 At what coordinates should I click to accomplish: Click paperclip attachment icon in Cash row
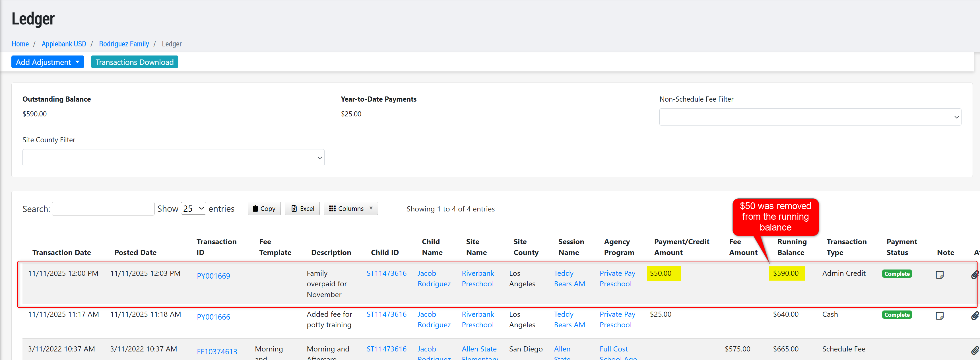[974, 316]
